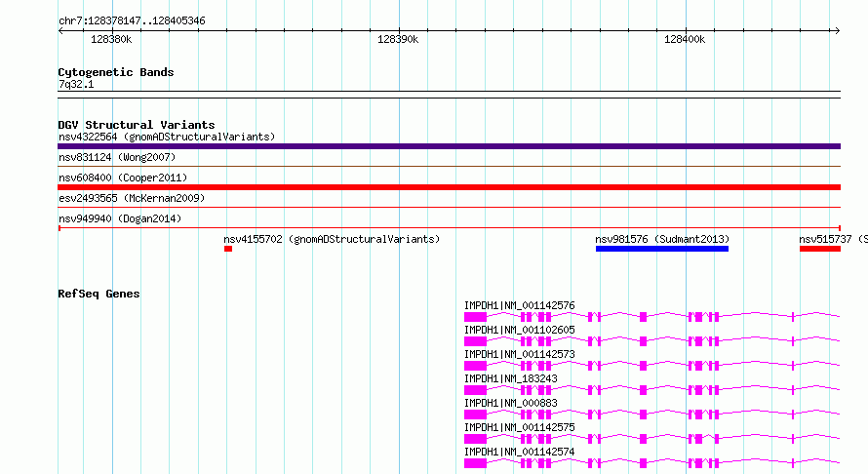Click the red nsv515737 variant bar
The width and height of the screenshot is (868, 474).
click(x=820, y=249)
